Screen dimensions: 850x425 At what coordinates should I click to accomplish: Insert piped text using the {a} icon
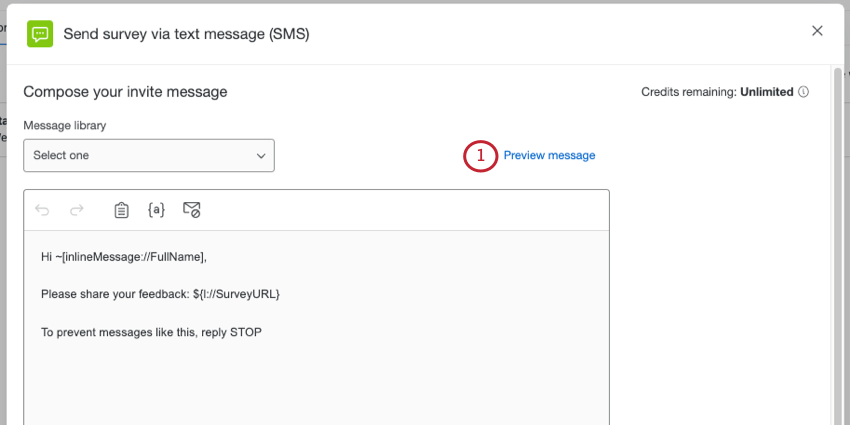click(x=156, y=210)
